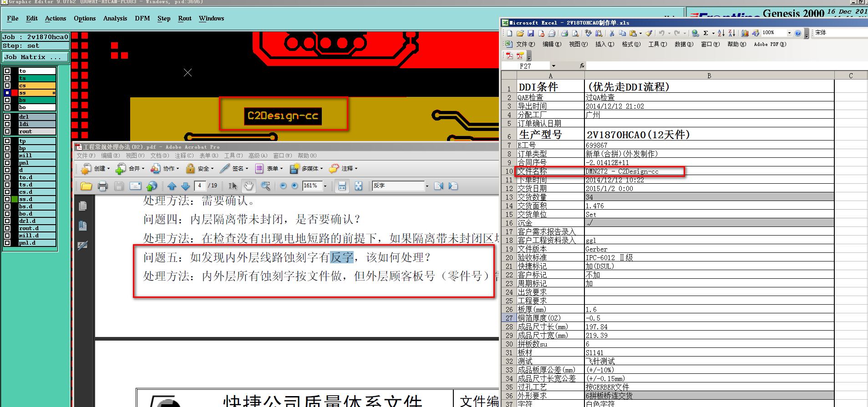
Task: Open Pages panel in Acrobat sidebar
Action: click(83, 206)
